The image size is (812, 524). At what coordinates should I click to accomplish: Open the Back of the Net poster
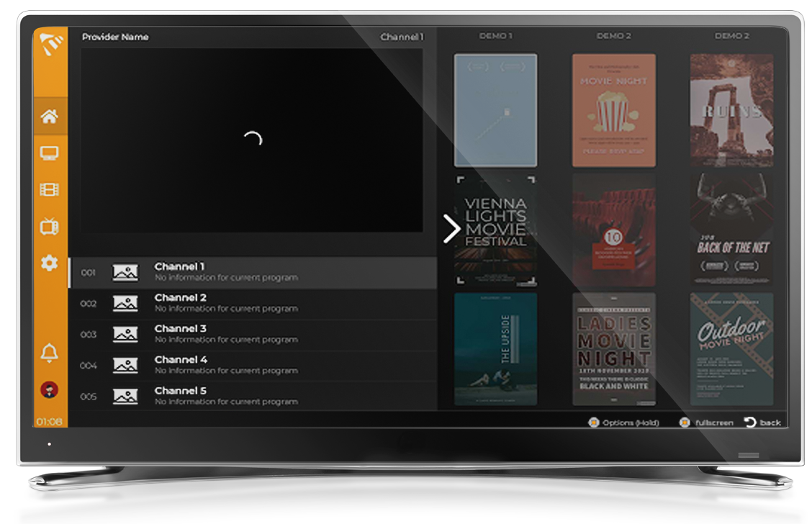point(731,230)
